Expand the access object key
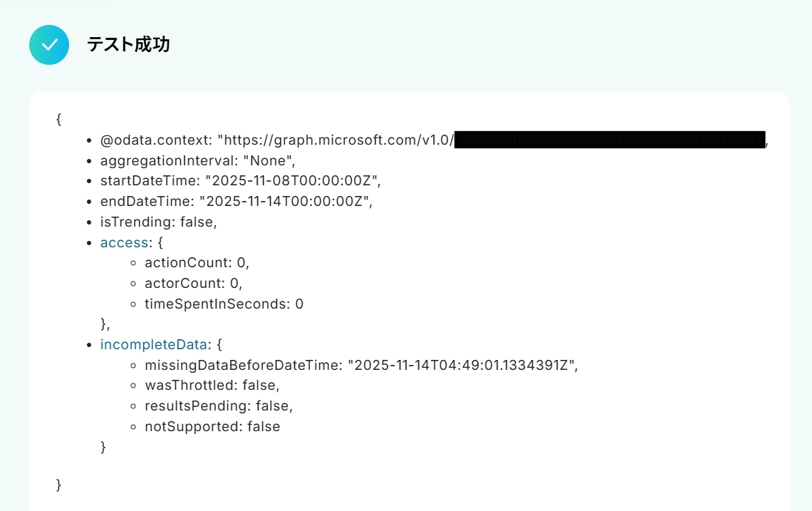Image resolution: width=812 pixels, height=511 pixels. click(124, 242)
